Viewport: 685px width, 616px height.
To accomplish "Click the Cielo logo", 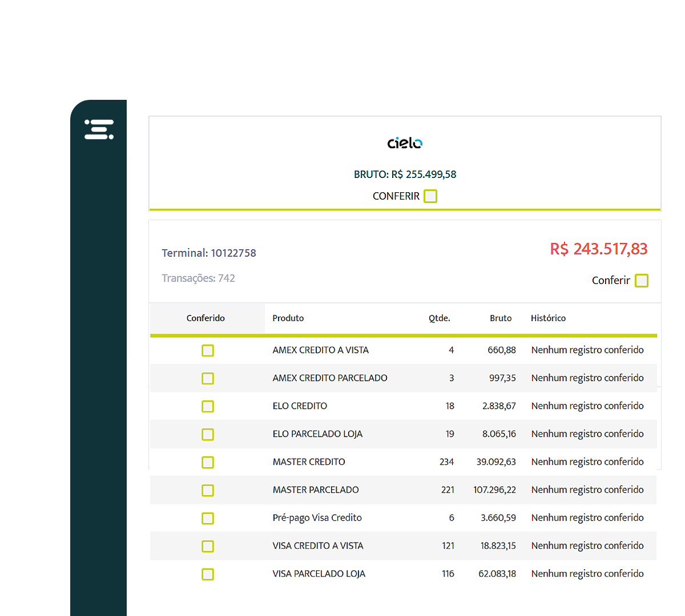I will [x=405, y=143].
